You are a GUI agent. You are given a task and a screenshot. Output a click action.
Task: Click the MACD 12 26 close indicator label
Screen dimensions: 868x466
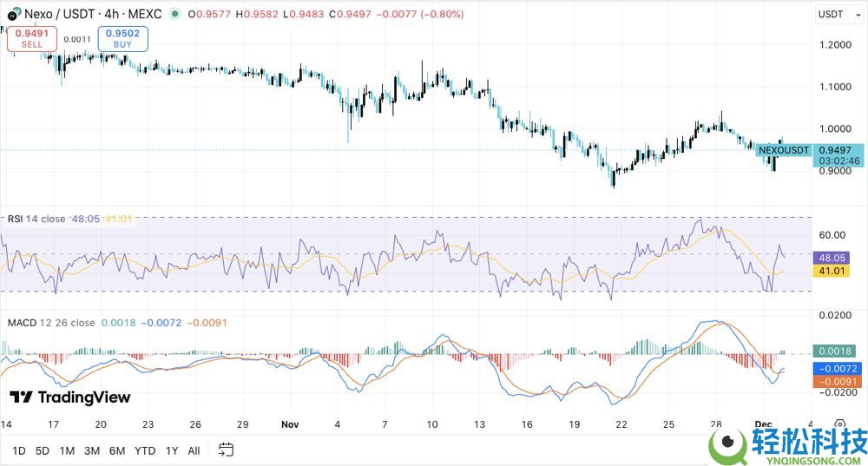coord(51,323)
